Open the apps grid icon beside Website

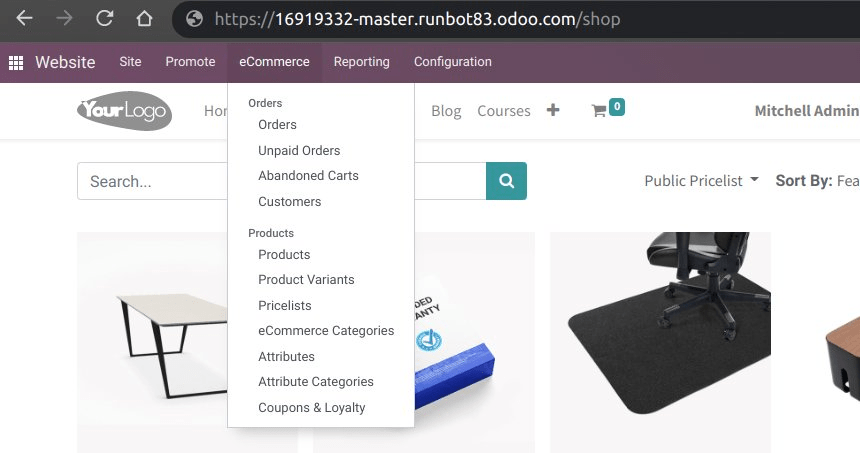click(16, 63)
